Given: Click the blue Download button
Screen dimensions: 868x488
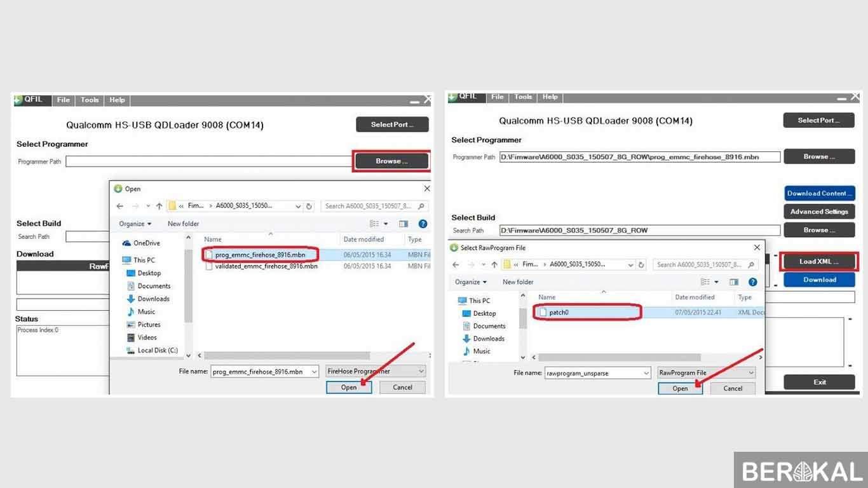Looking at the screenshot, I should [x=819, y=280].
